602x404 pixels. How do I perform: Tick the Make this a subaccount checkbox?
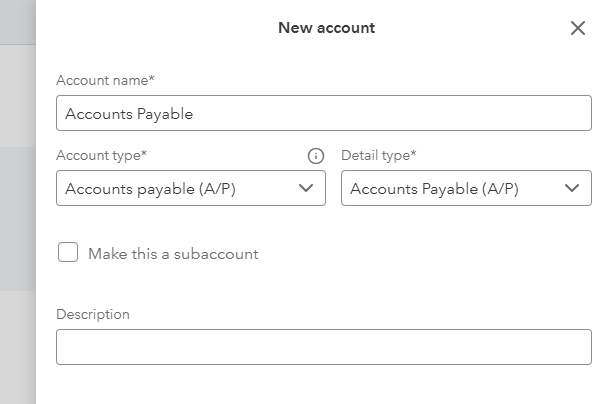pos(68,252)
